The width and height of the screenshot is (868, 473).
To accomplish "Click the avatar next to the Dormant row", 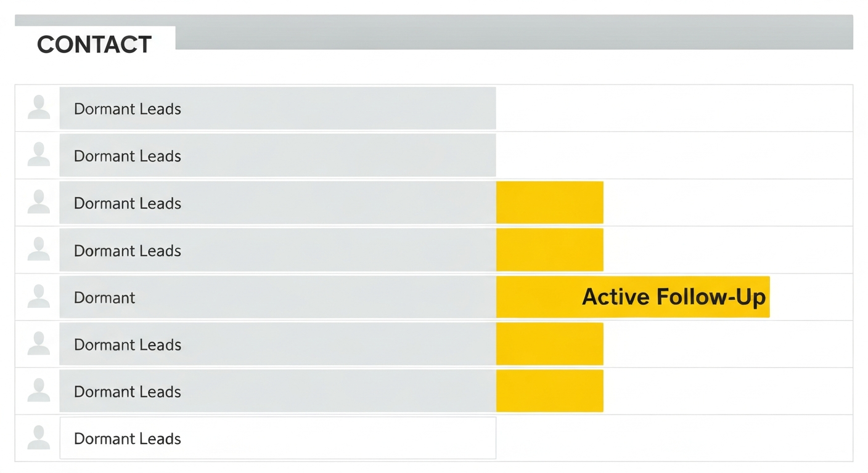I will 39,297.
